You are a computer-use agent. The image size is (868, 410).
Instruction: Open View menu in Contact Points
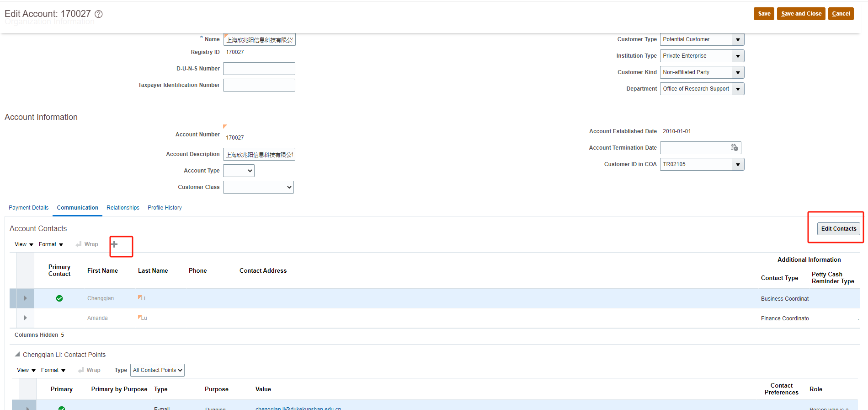coord(26,370)
